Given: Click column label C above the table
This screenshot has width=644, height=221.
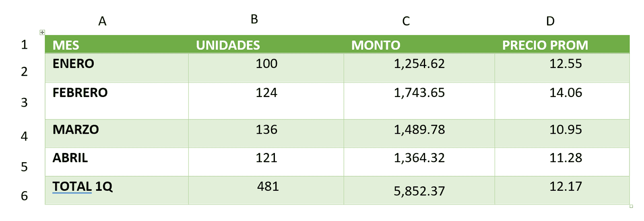Looking at the screenshot, I should [x=406, y=21].
